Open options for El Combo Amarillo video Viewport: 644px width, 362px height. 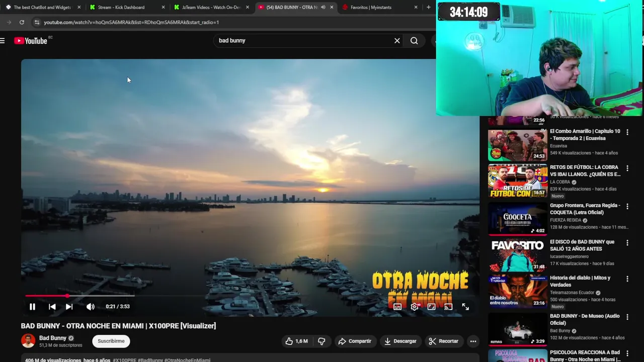click(x=627, y=132)
